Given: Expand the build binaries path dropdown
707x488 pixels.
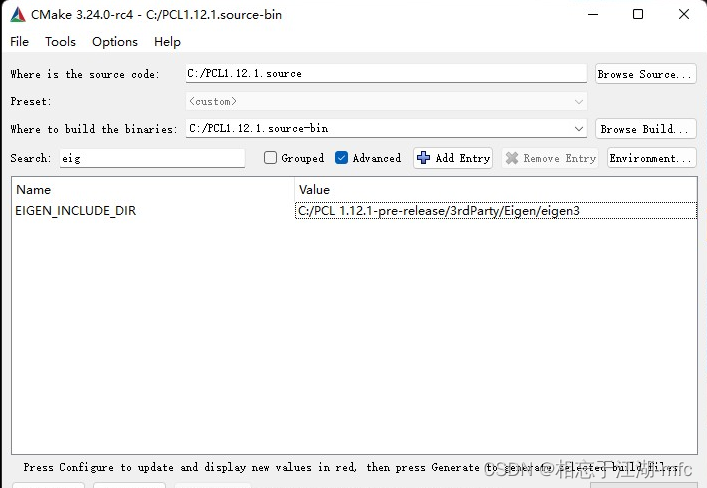Looking at the screenshot, I should coord(578,129).
